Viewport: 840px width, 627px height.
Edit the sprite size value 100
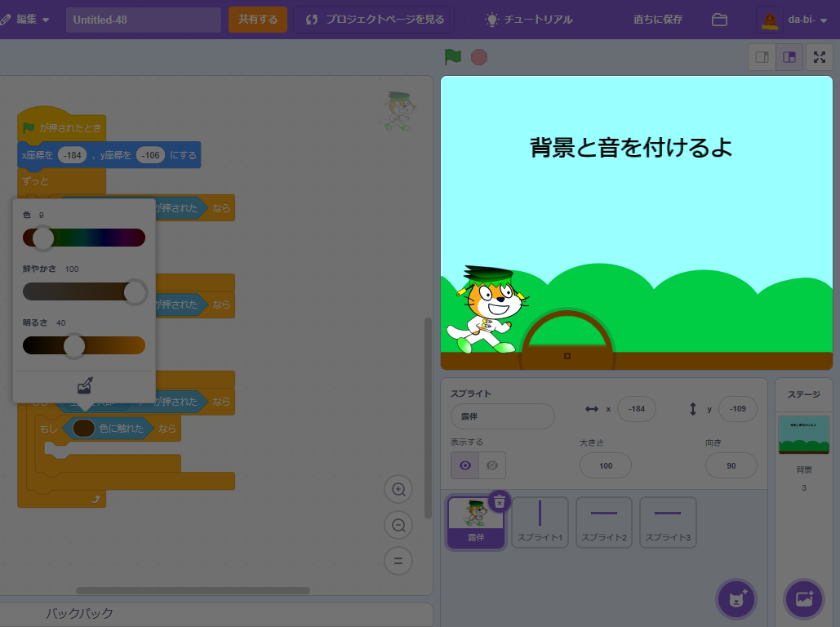(606, 465)
